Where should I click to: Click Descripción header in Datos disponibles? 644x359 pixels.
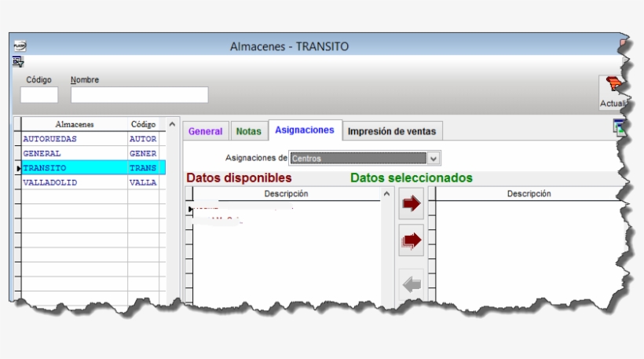tap(287, 193)
